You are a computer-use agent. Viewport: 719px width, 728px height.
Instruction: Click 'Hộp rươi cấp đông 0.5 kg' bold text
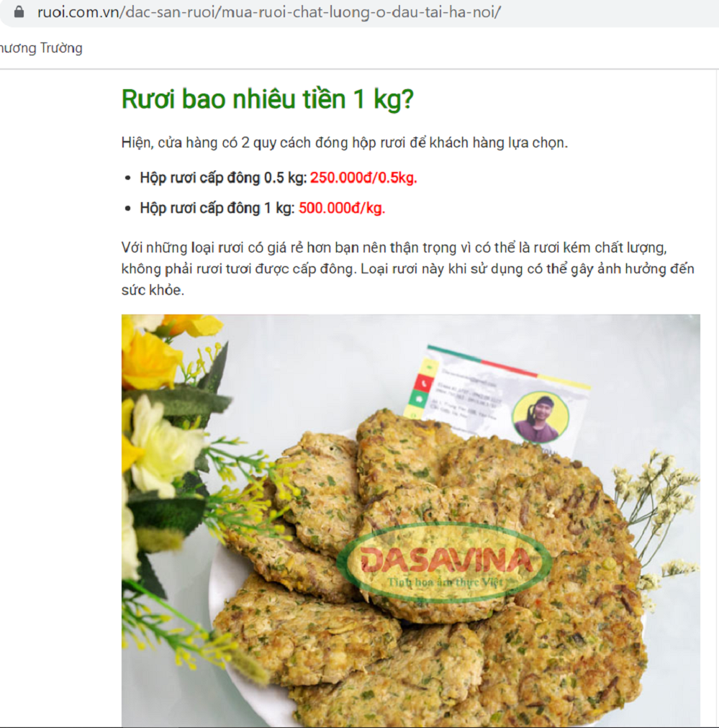click(x=223, y=178)
